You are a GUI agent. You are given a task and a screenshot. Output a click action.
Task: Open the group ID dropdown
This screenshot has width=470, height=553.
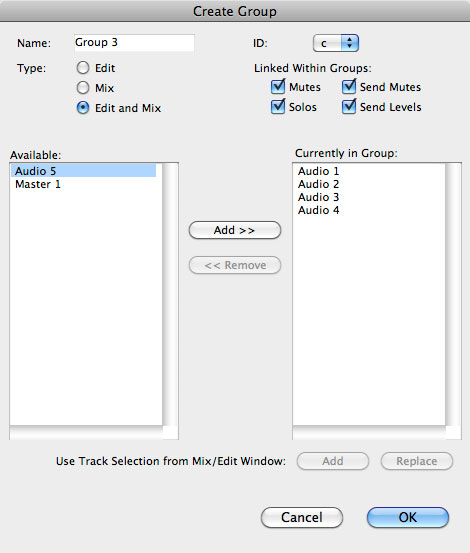(336, 43)
